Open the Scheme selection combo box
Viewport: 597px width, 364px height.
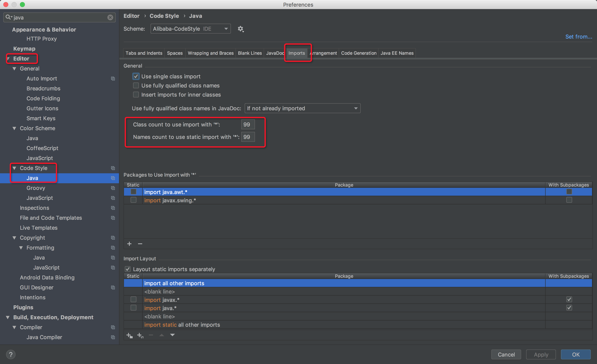coord(191,29)
